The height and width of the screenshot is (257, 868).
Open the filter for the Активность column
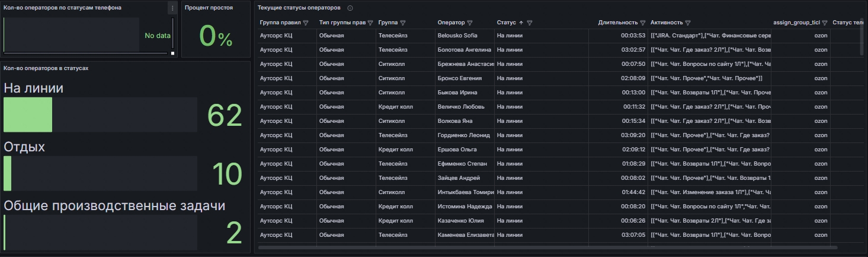[688, 23]
